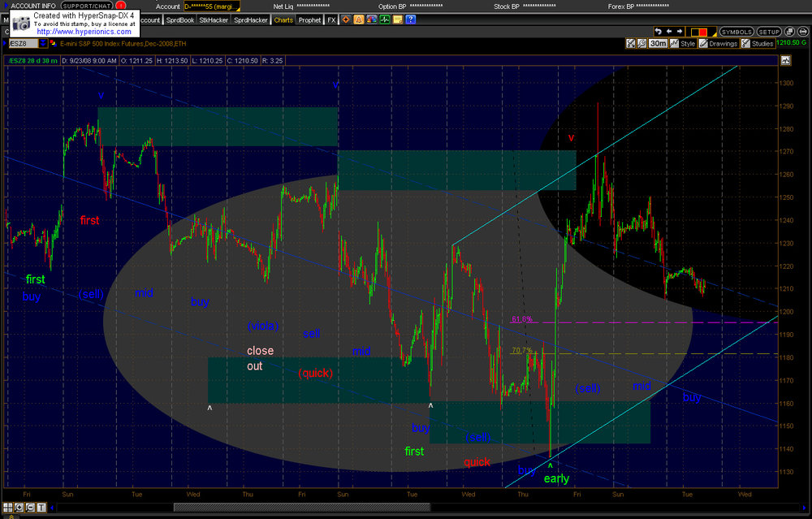Open the Account selector dropdown
The width and height of the screenshot is (812, 519).
(x=212, y=6)
